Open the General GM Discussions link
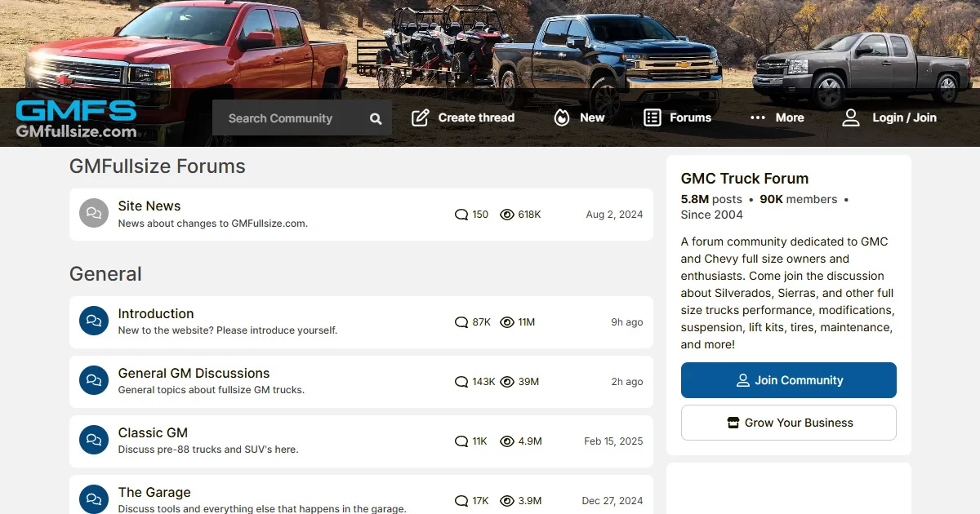The width and height of the screenshot is (980, 514). click(x=194, y=374)
